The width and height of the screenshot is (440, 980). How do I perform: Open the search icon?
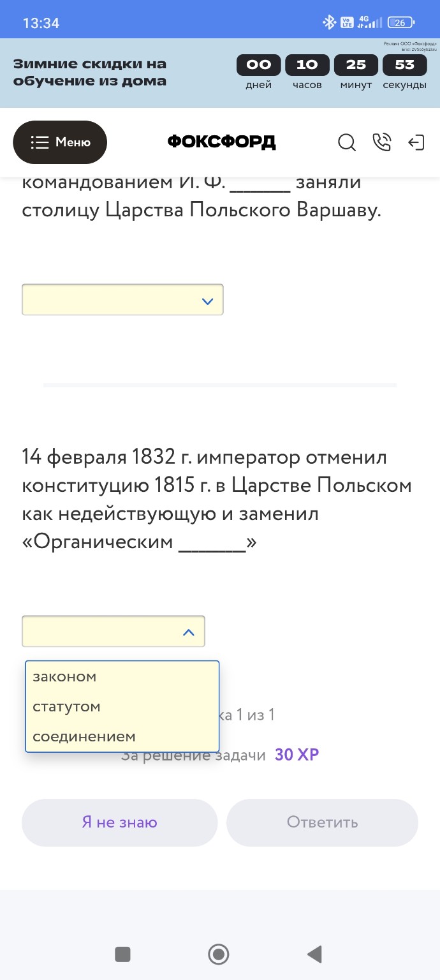pos(347,143)
